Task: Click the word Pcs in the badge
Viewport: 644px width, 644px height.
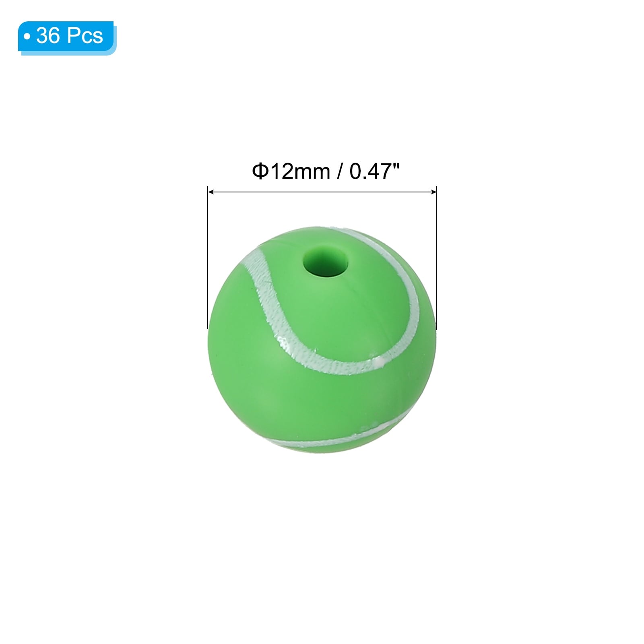Action: coord(85,36)
